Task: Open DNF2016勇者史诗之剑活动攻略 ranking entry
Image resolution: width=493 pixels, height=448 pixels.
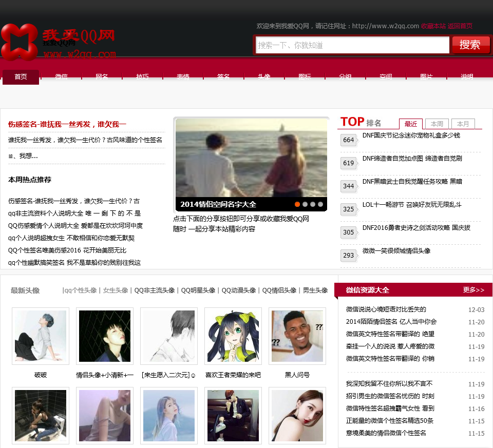Action: click(x=416, y=228)
